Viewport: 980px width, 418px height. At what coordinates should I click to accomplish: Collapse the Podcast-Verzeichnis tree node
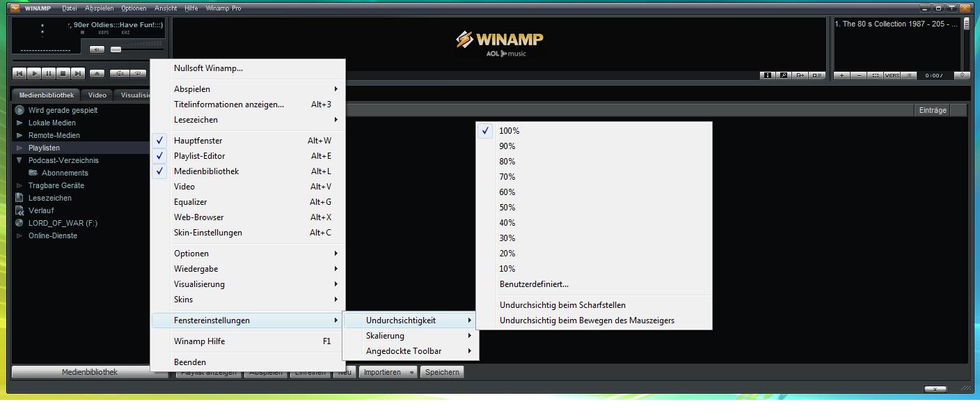click(19, 160)
